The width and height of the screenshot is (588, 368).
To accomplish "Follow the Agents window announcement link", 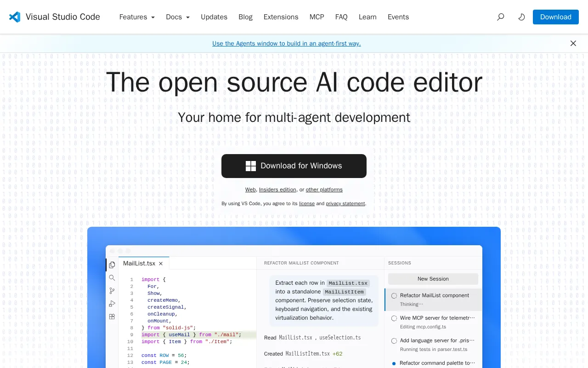I will tap(287, 43).
